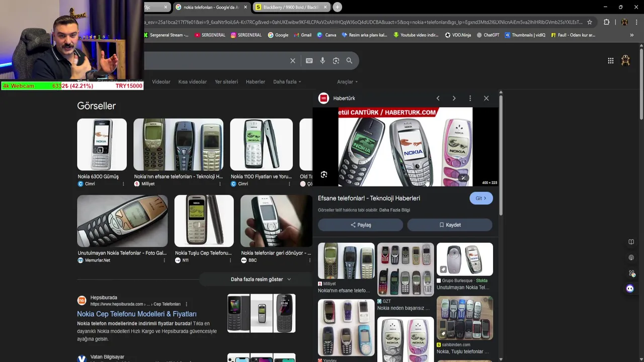Open the Grupo Burlesque related image thumbnail
Viewport: 644px width, 362px height.
(x=465, y=259)
